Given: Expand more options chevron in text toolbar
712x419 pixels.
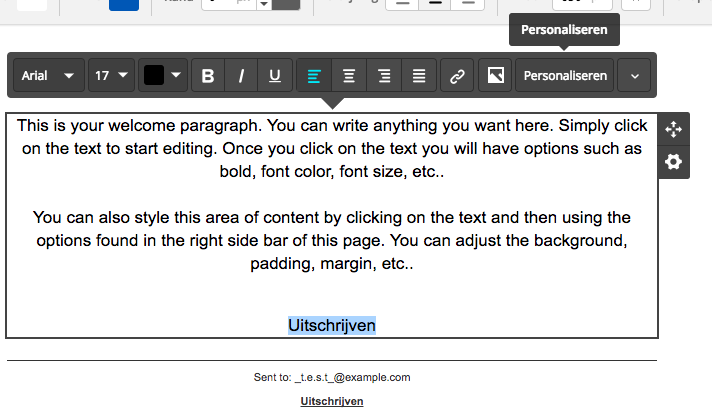Looking at the screenshot, I should coord(635,76).
